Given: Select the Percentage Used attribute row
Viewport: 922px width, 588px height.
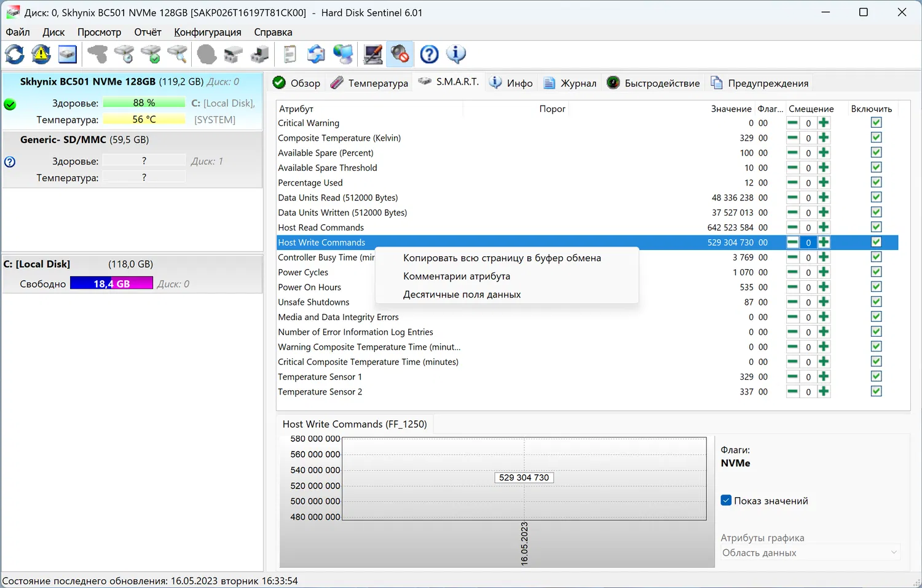Looking at the screenshot, I should pos(587,182).
